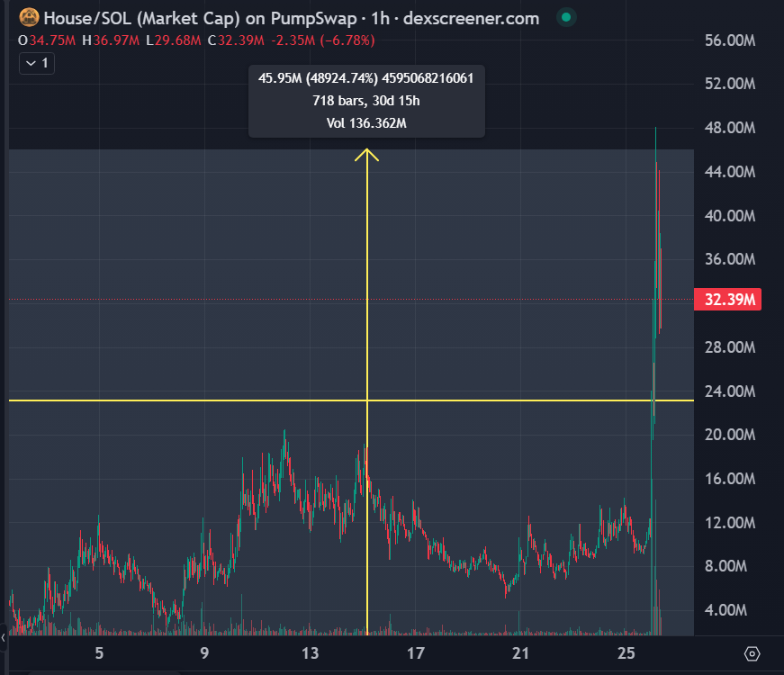Click the 20.00M price axis label
This screenshot has width=784, height=675.
click(730, 435)
